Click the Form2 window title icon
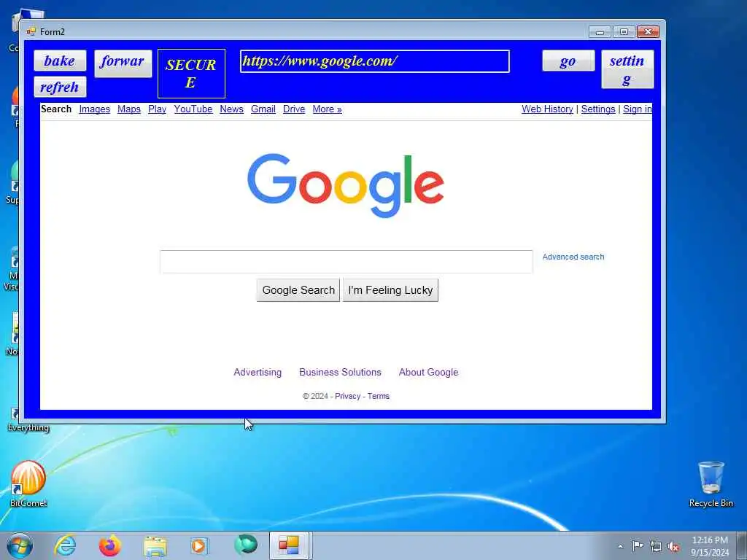The image size is (747, 560). (31, 32)
